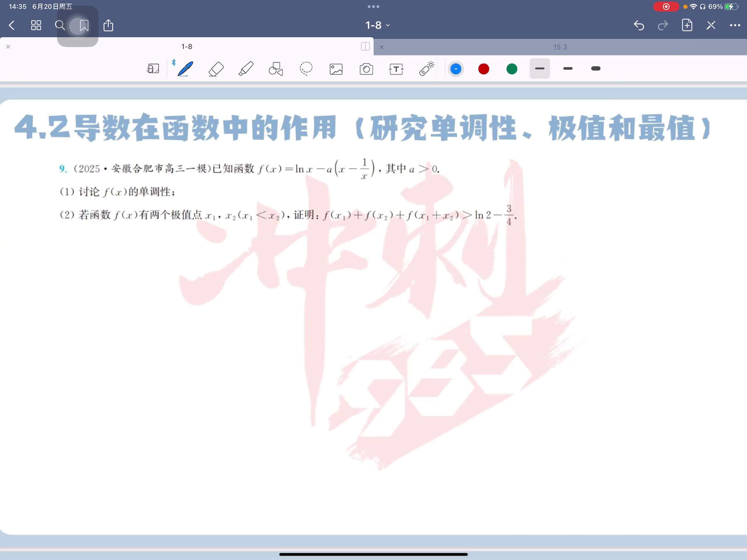Select the 1-8 document tab
Screen dimensions: 747x560
pos(186,47)
